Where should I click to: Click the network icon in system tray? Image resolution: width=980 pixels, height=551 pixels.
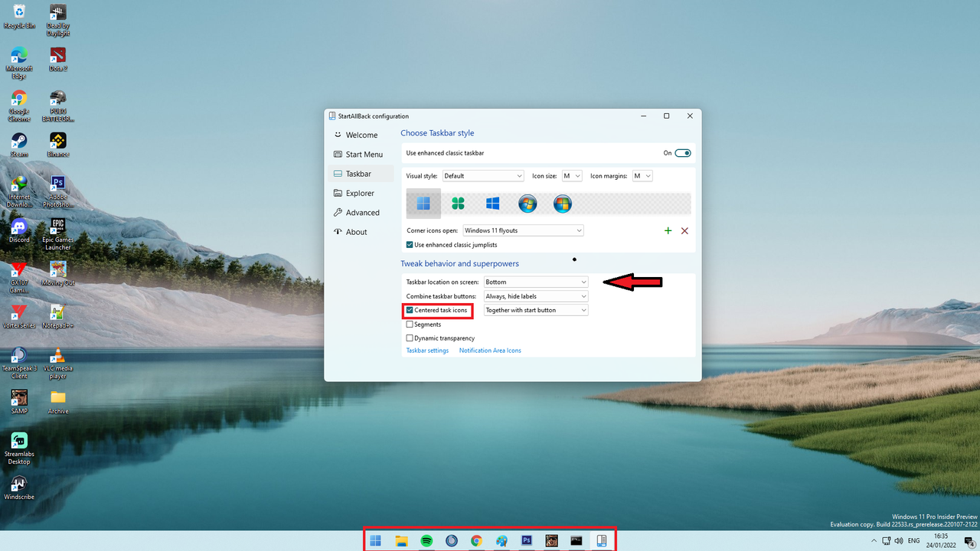[887, 541]
